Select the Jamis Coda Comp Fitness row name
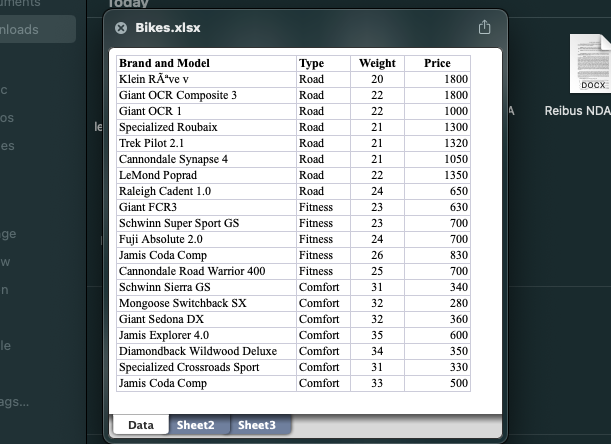Image resolution: width=611 pixels, height=444 pixels. point(207,255)
